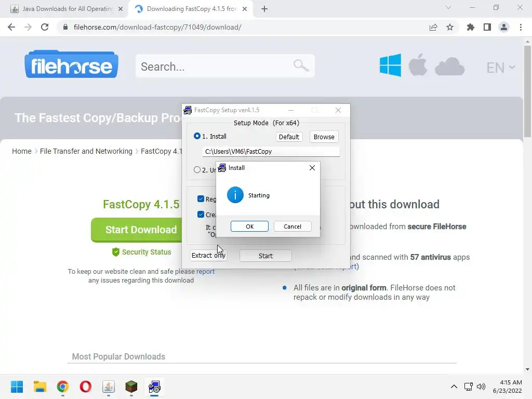Click the Start button in FastCopy Setup
This screenshot has width=532, height=399.
click(x=265, y=256)
